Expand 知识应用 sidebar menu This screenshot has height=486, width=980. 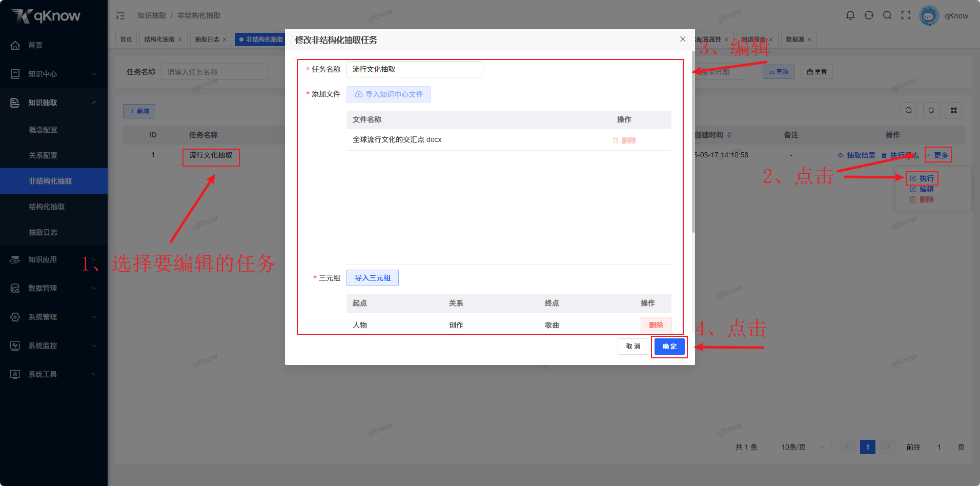point(54,259)
